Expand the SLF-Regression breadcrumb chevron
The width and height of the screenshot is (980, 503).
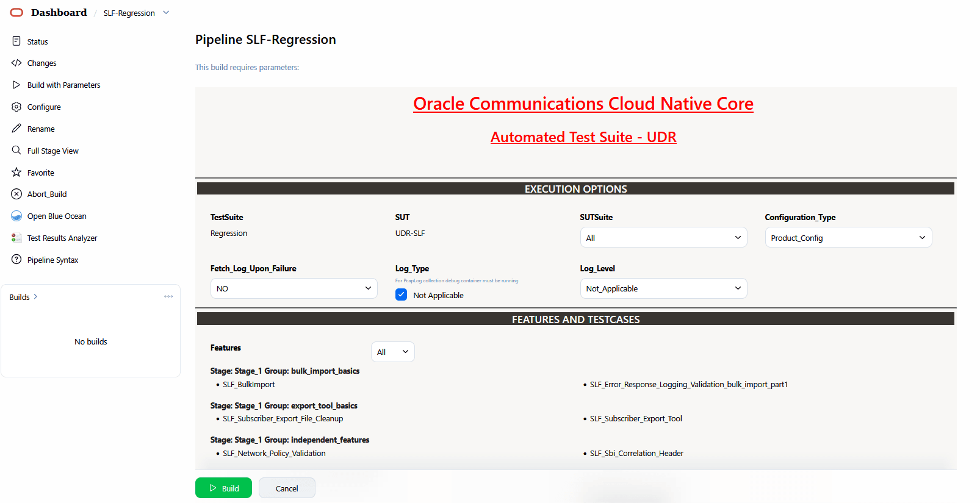[x=166, y=13]
